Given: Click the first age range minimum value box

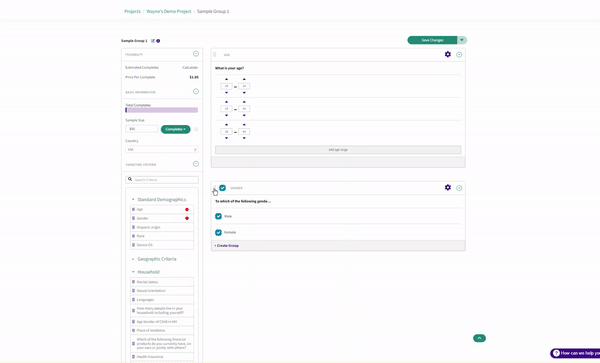Looking at the screenshot, I should 226,86.
